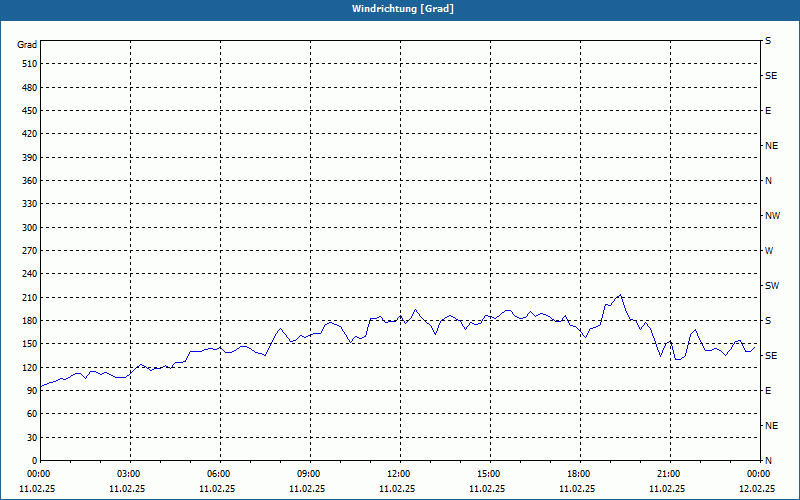Click the 11.02.25 date beneath 12:00

pyautogui.click(x=397, y=489)
